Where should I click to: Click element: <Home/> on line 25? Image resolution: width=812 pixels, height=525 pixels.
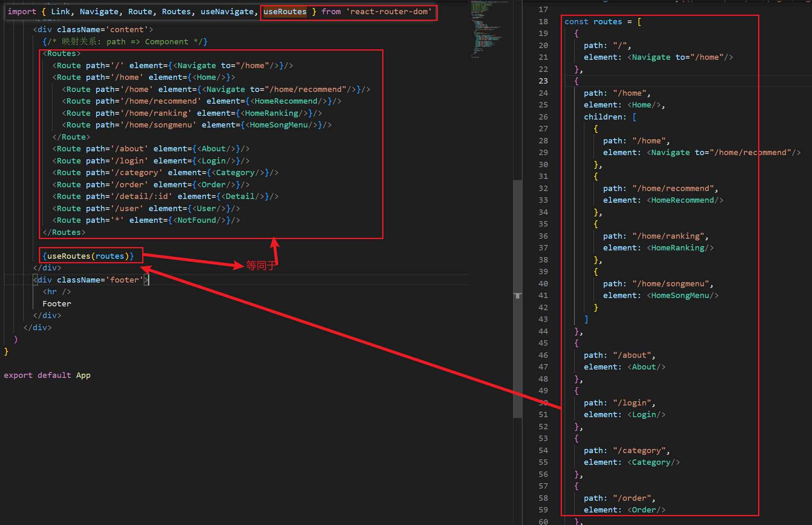point(624,105)
